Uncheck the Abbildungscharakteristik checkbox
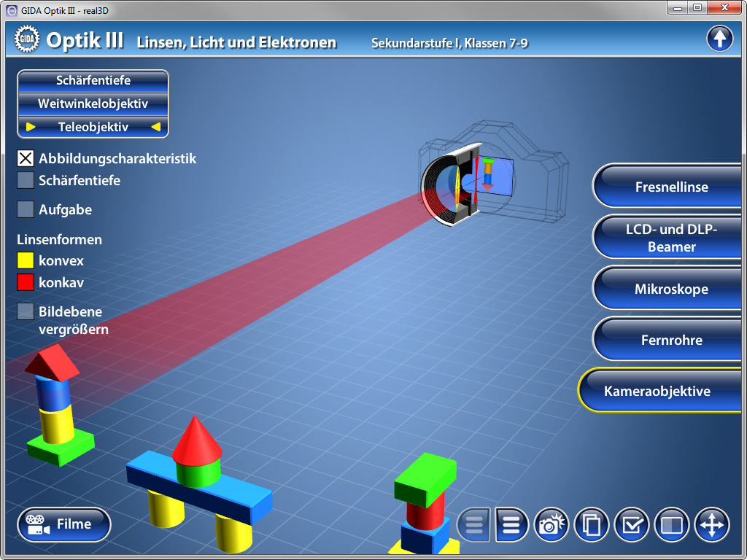The height and width of the screenshot is (560, 747). pyautogui.click(x=26, y=158)
